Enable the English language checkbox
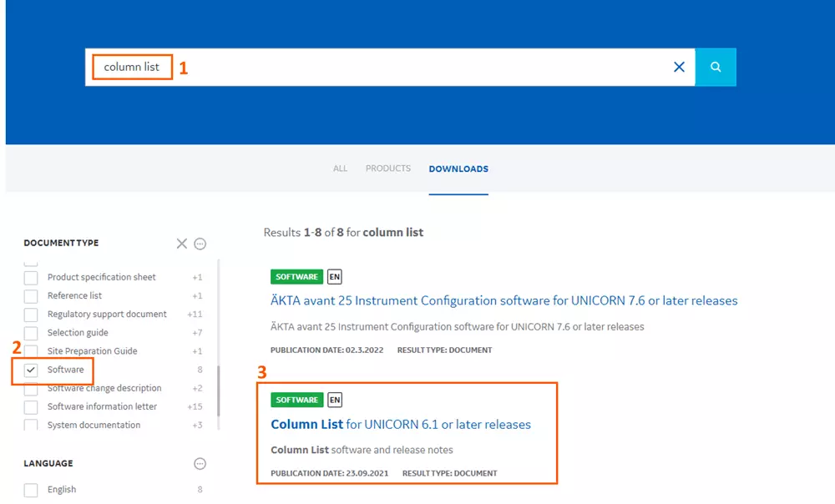The height and width of the screenshot is (504, 835). coord(31,490)
